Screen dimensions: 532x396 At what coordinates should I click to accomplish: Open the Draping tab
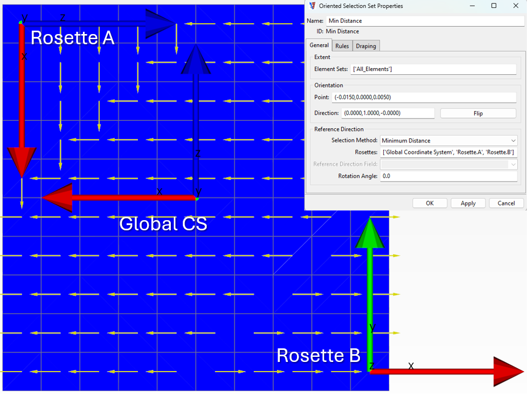coord(366,45)
